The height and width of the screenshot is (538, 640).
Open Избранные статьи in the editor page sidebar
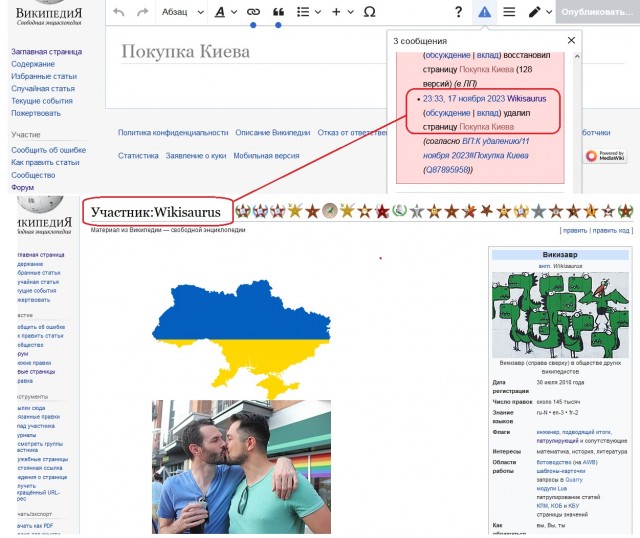(44, 76)
